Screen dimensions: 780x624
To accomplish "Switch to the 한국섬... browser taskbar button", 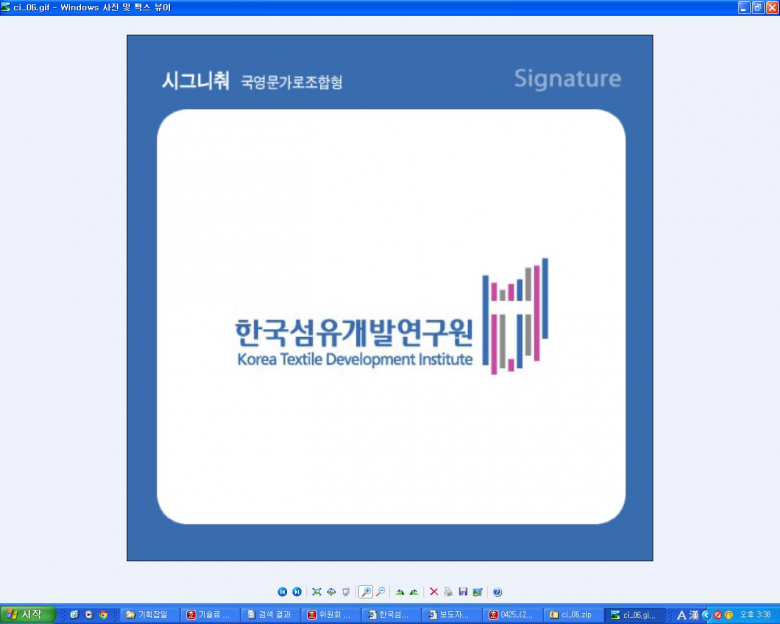I will (x=390, y=615).
